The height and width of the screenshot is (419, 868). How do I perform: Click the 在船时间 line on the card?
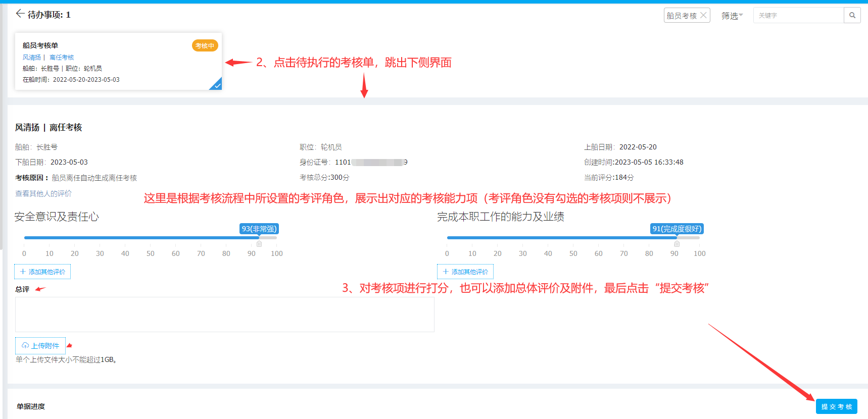click(x=71, y=80)
